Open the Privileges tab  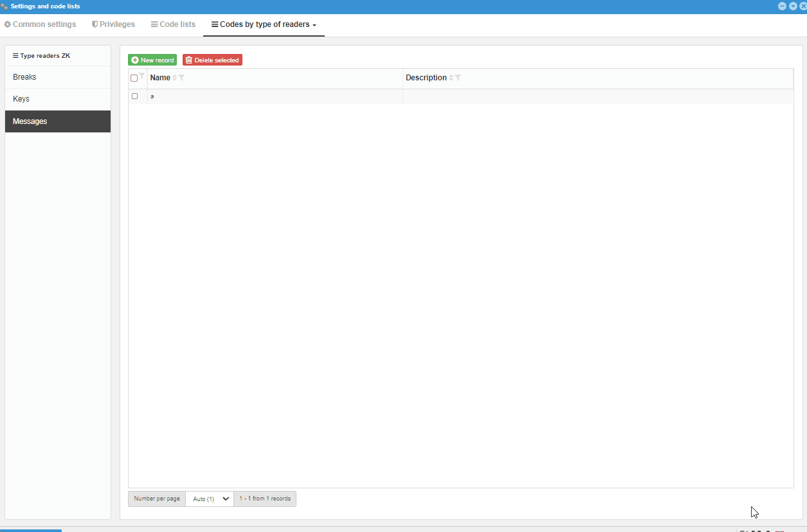(x=113, y=24)
